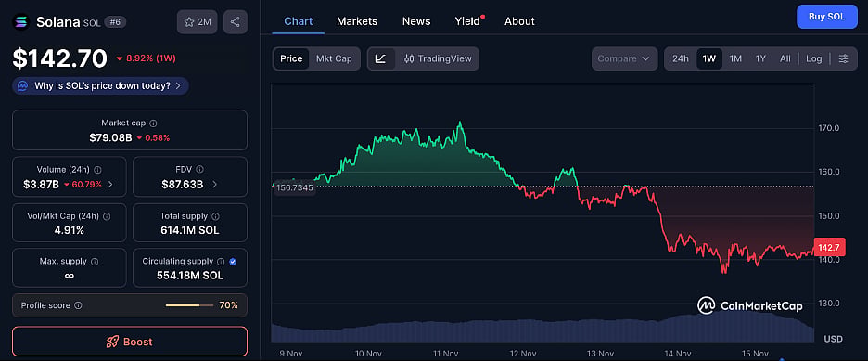Show info for Market cap
This screenshot has height=362, width=868.
(x=153, y=123)
